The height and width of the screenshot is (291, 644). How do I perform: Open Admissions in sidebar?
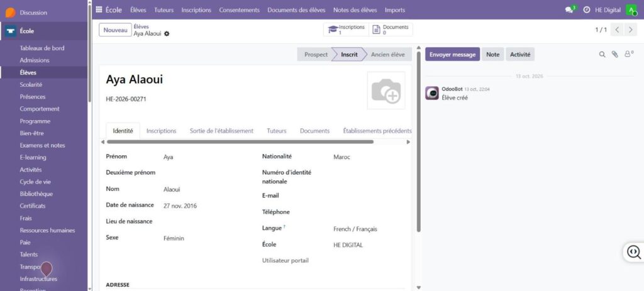point(35,60)
